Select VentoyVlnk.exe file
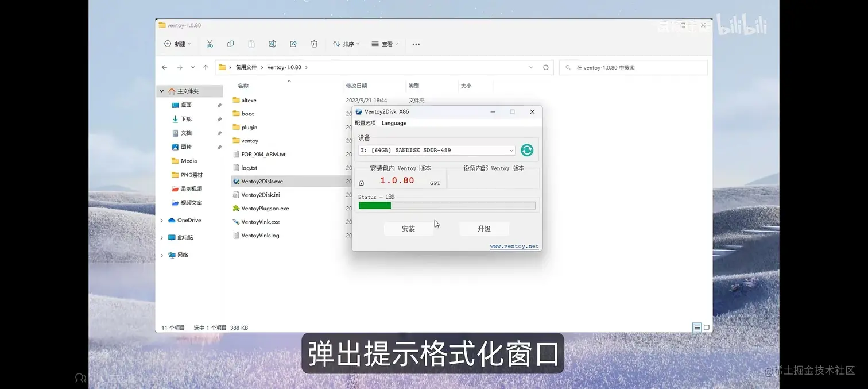Viewport: 868px width, 389px height. coord(261,222)
